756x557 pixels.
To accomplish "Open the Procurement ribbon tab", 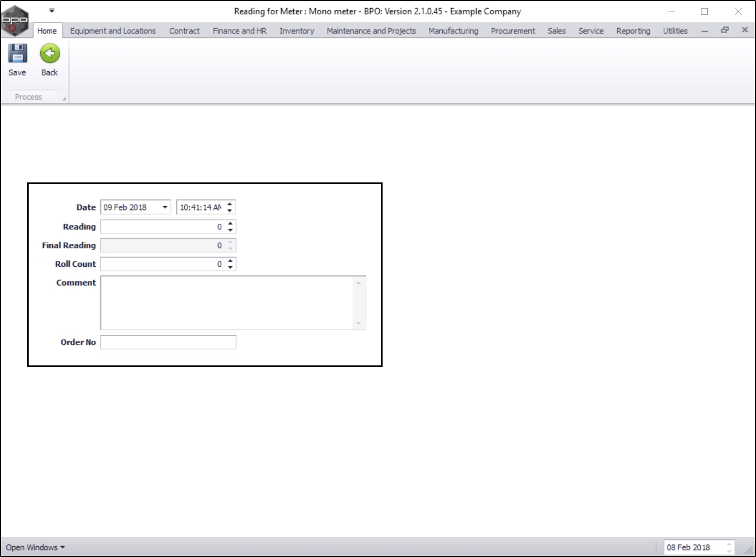I will coord(513,31).
